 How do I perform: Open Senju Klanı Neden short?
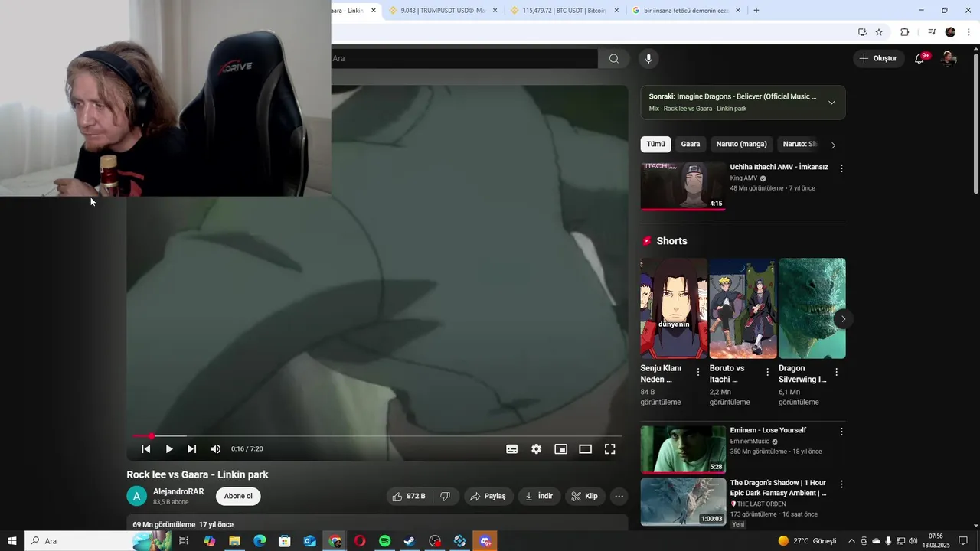(x=674, y=308)
